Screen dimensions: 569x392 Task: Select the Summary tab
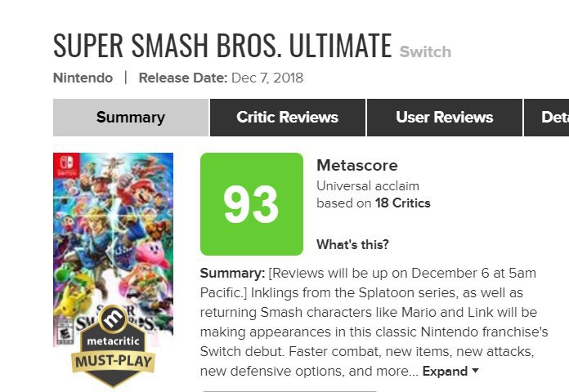[x=131, y=118]
